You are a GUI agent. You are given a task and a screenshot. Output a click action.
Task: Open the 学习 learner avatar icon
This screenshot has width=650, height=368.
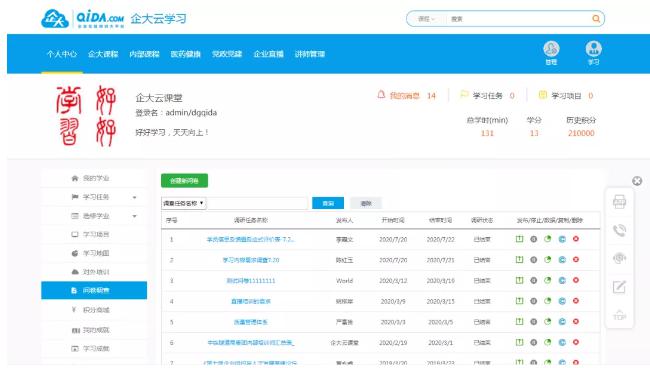point(594,49)
